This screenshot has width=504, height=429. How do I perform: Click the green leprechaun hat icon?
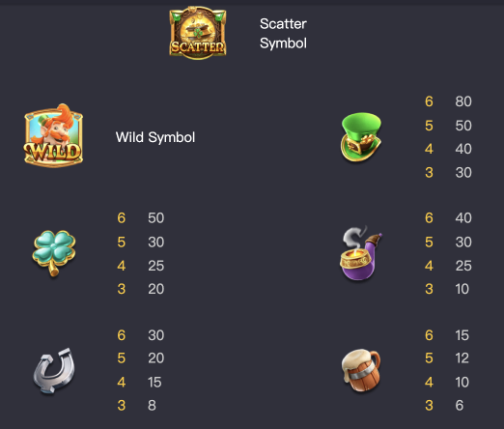pos(361,137)
